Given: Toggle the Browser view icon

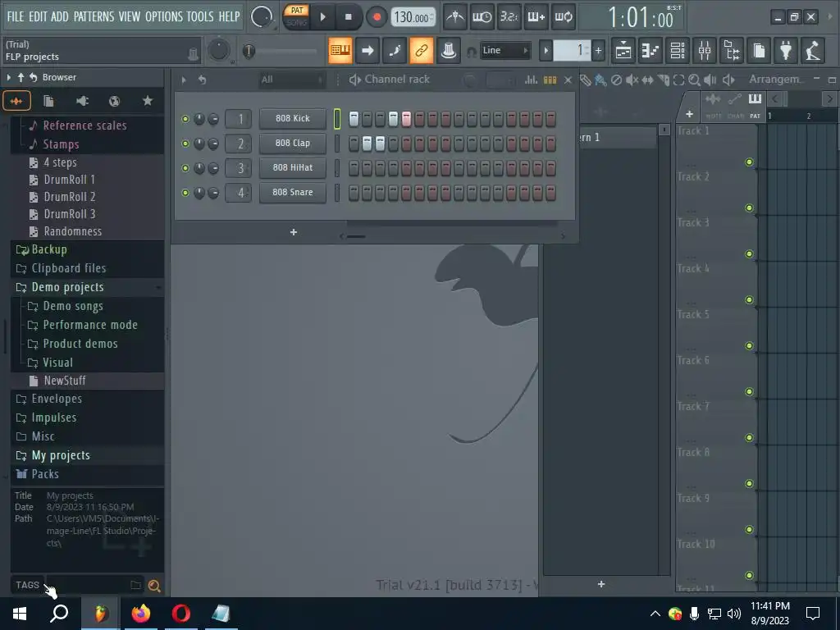Looking at the screenshot, I should click(732, 50).
